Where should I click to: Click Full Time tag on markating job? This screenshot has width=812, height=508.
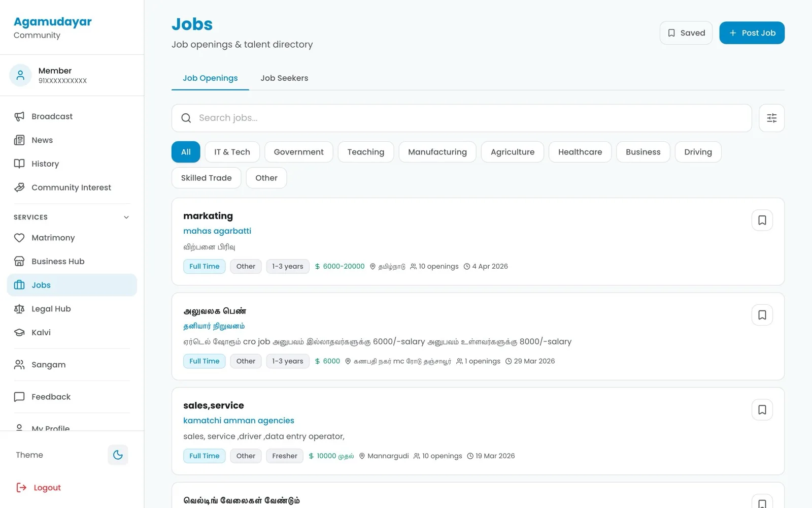click(205, 266)
